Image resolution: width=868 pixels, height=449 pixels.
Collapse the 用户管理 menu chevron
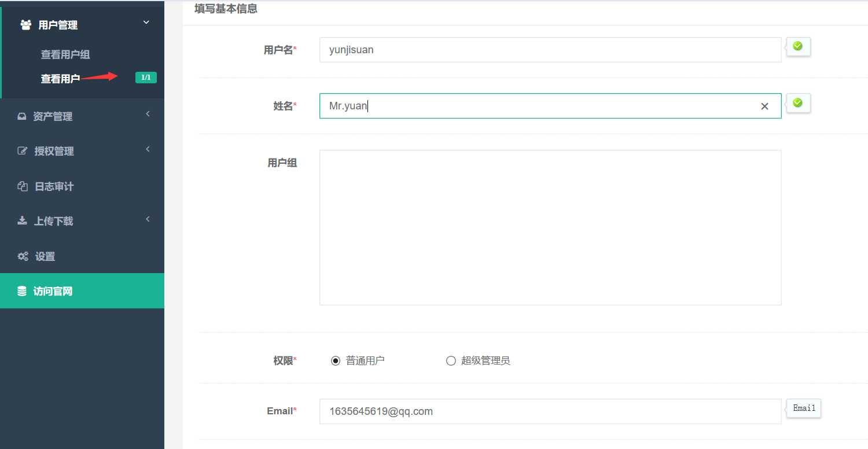(x=146, y=22)
